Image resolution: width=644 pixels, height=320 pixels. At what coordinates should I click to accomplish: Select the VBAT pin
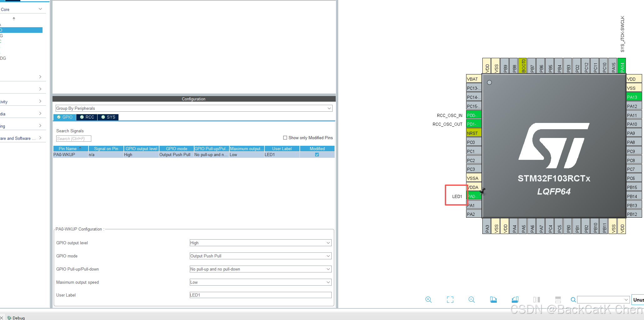coord(474,79)
